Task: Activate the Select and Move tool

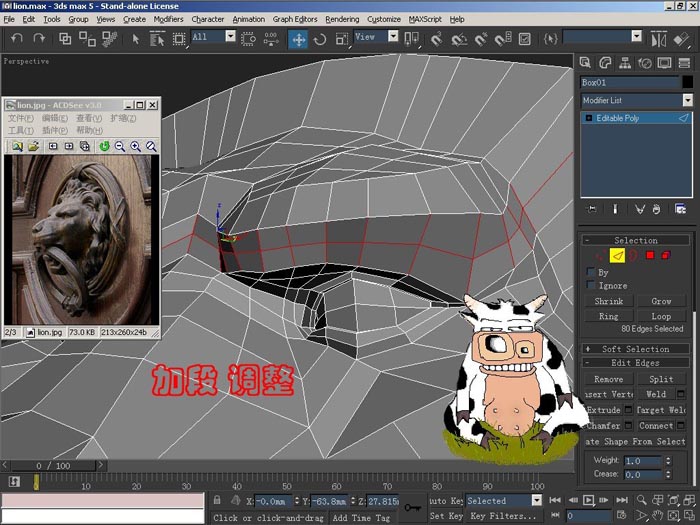Action: click(298, 39)
